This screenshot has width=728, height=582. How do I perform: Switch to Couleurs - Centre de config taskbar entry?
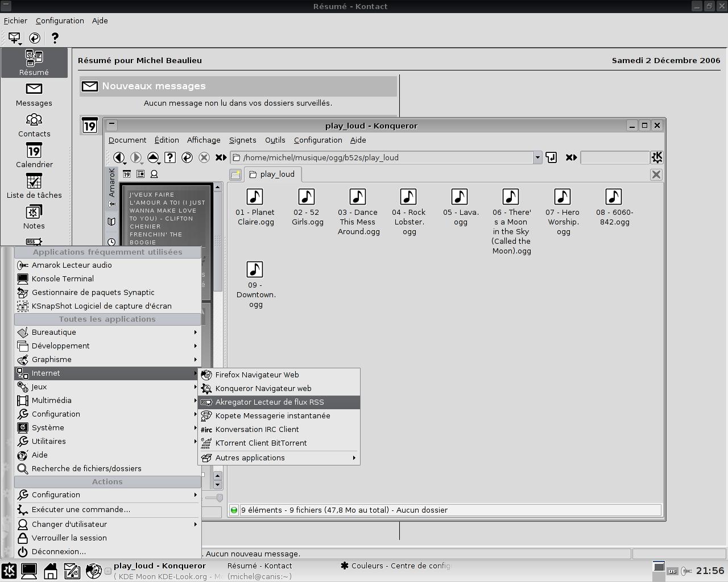396,566
